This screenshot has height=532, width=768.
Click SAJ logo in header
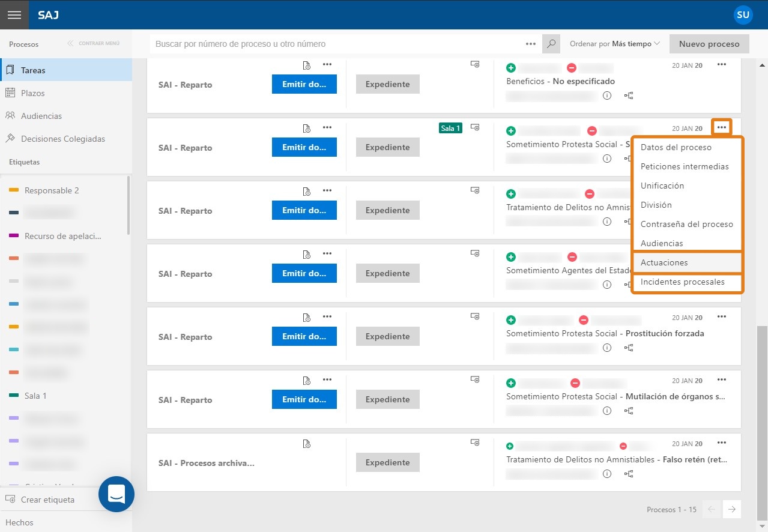[49, 14]
